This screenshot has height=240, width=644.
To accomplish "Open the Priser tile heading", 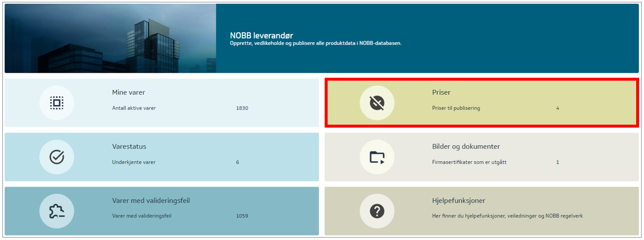I will pos(441,92).
